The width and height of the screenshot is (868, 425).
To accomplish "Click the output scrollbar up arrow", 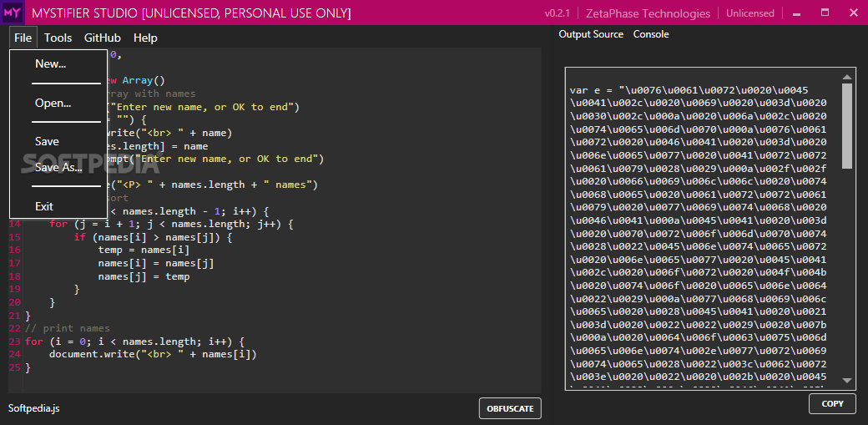I will coord(846,77).
